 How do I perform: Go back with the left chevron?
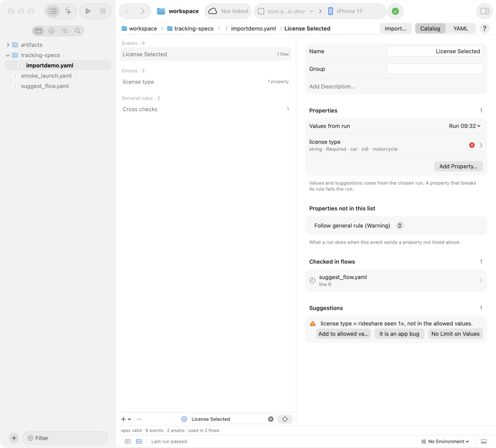pos(127,11)
